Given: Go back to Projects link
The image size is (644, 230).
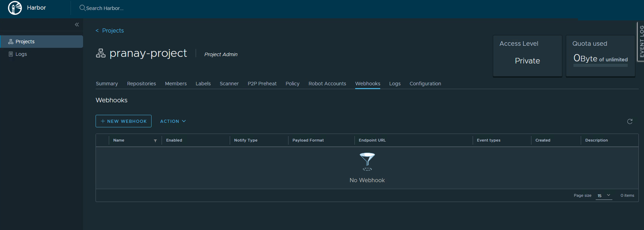Looking at the screenshot, I should (113, 31).
